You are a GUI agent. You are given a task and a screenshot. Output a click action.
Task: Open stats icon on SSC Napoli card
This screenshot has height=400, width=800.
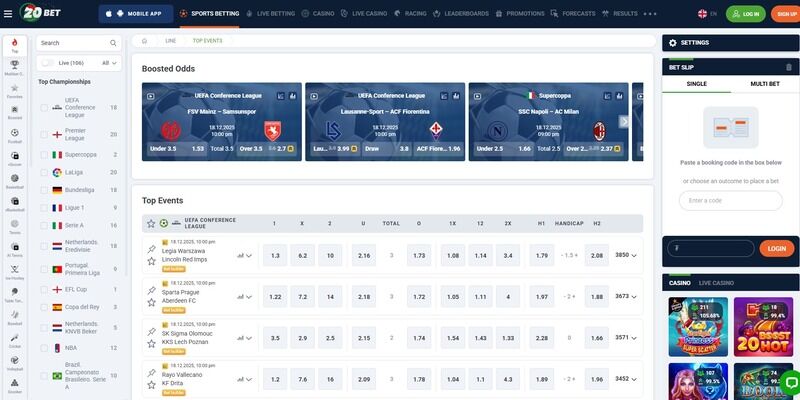click(619, 96)
